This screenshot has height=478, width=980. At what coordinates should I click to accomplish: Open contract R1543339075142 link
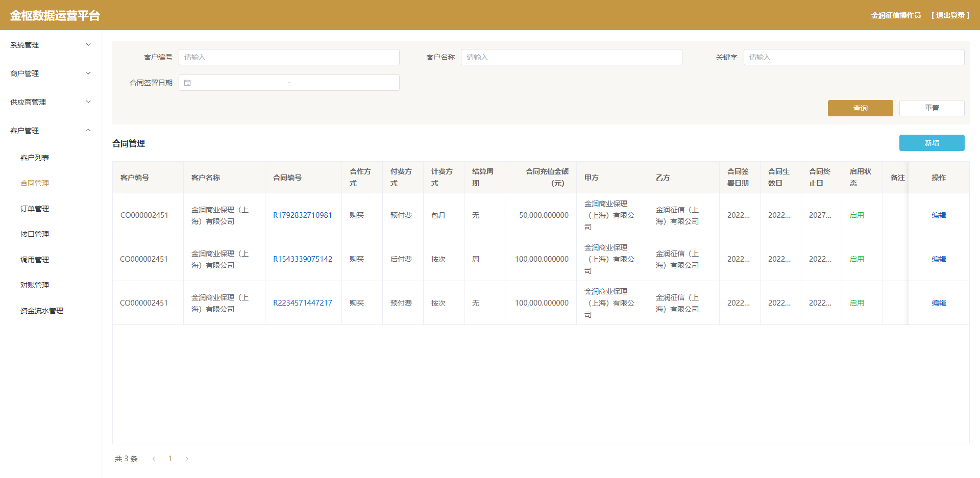click(x=302, y=259)
